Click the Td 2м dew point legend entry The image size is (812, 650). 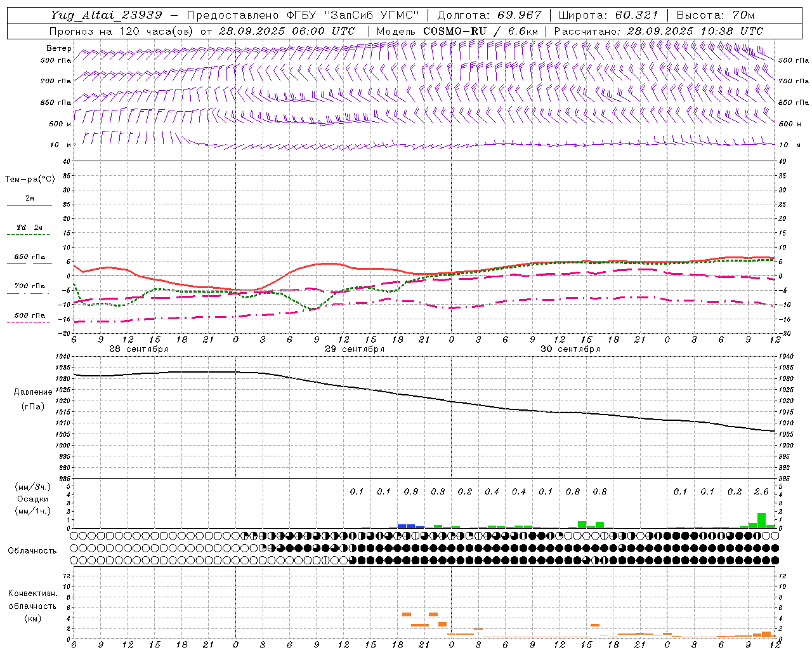point(29,227)
